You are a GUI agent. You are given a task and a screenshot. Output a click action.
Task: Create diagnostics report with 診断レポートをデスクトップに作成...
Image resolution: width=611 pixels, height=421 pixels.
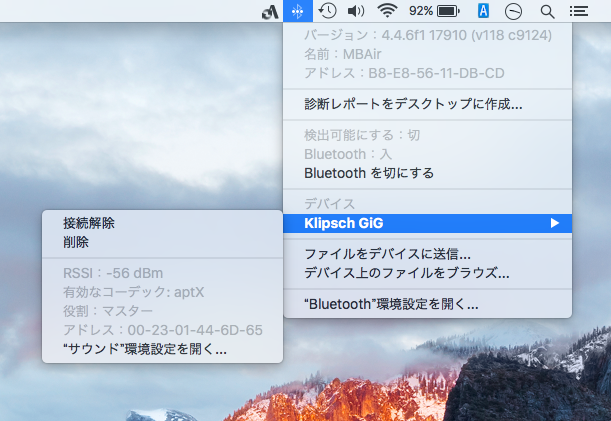pyautogui.click(x=413, y=103)
